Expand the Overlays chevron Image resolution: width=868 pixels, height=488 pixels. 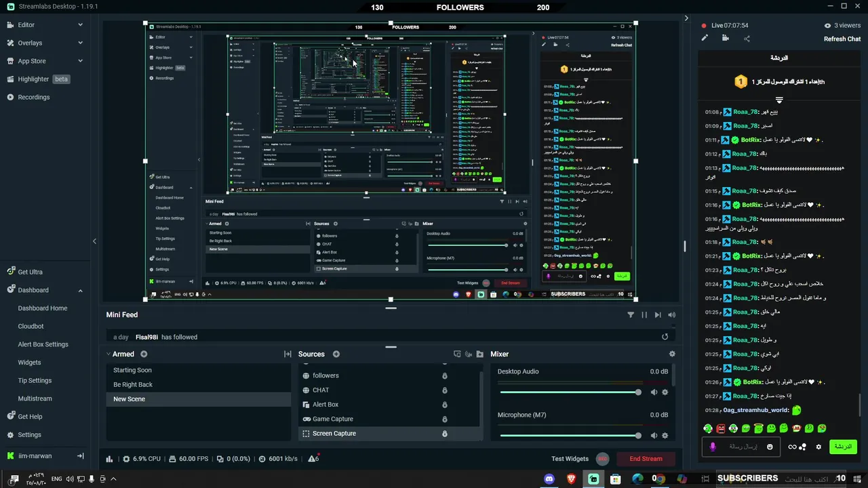click(80, 43)
